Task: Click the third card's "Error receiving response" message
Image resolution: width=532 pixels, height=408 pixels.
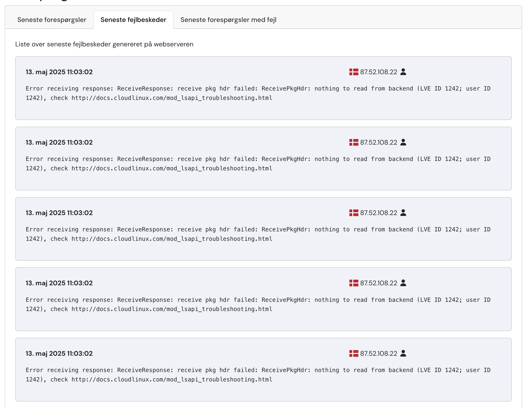Action: 258,234
